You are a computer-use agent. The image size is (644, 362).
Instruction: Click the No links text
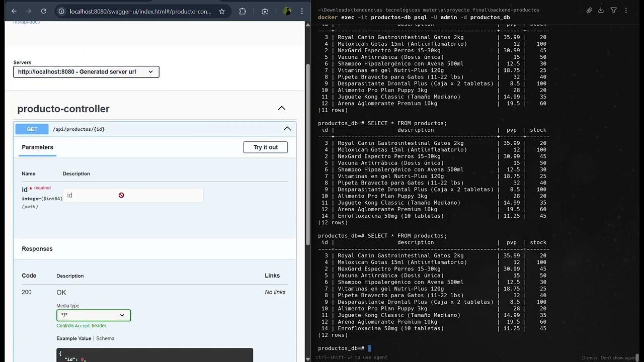tap(275, 292)
